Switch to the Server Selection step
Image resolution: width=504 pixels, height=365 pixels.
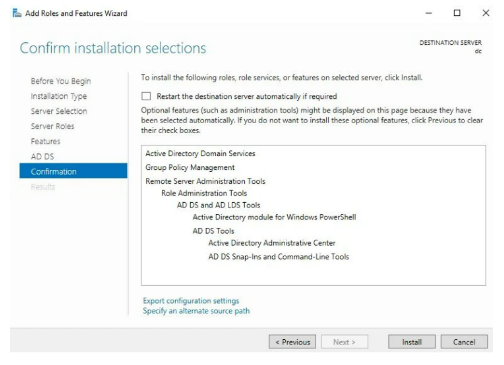tap(59, 111)
